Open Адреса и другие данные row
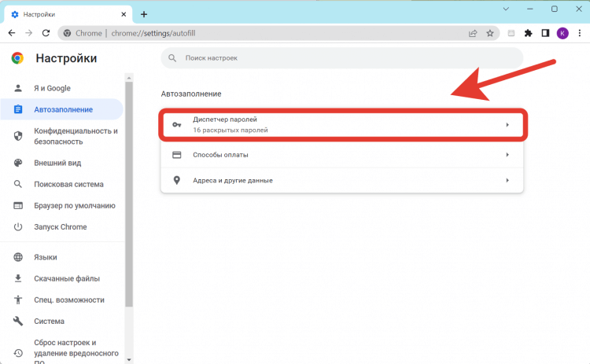This screenshot has height=364, width=590. (x=341, y=181)
